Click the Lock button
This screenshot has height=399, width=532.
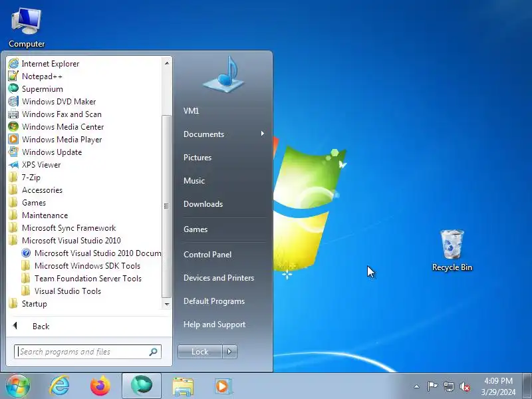point(200,352)
